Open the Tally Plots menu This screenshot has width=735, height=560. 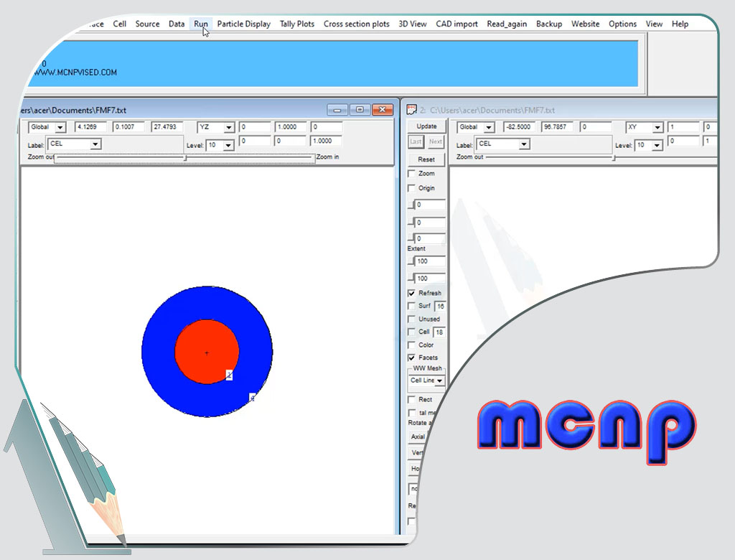[x=296, y=24]
